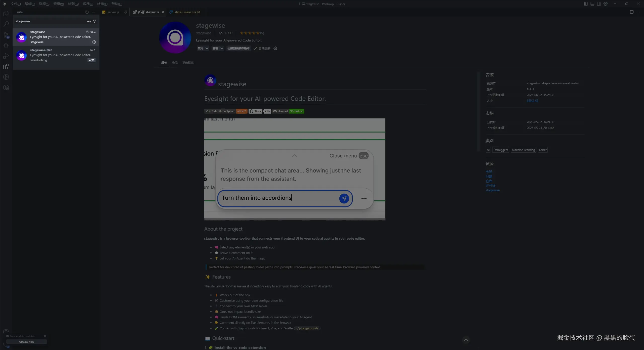Open the Explorer view in activity bar
The height and width of the screenshot is (350, 644).
click(6, 14)
